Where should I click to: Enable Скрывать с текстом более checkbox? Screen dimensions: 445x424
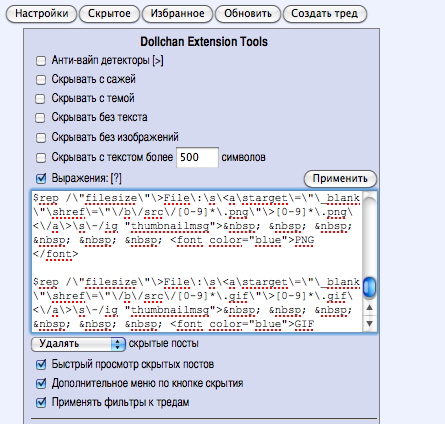pyautogui.click(x=41, y=157)
